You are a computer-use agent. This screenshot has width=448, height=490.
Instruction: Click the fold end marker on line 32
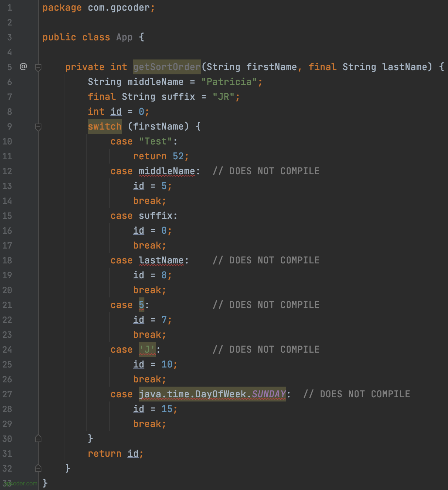click(x=38, y=468)
